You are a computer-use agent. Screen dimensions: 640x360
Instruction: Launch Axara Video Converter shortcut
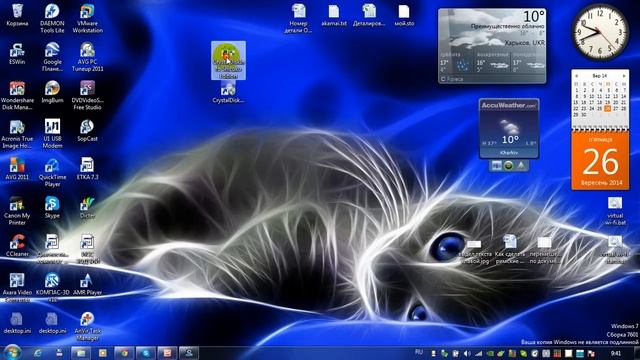tap(17, 288)
